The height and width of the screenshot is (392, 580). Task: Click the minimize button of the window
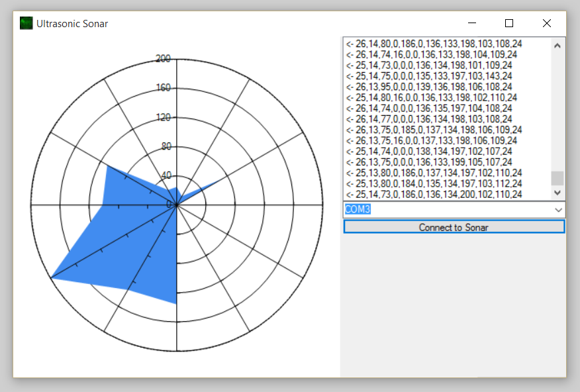click(472, 23)
